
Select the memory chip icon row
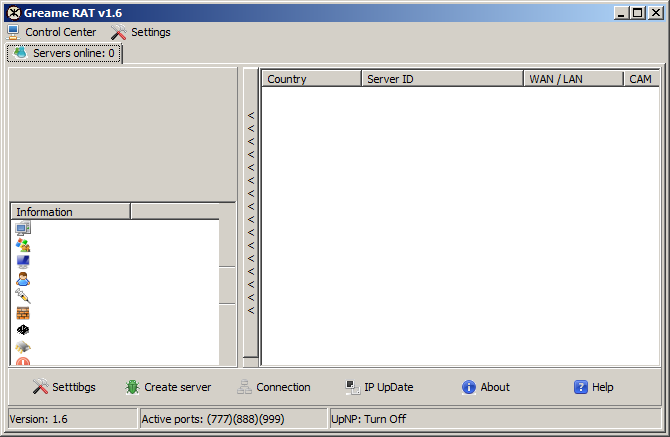[x=23, y=346]
